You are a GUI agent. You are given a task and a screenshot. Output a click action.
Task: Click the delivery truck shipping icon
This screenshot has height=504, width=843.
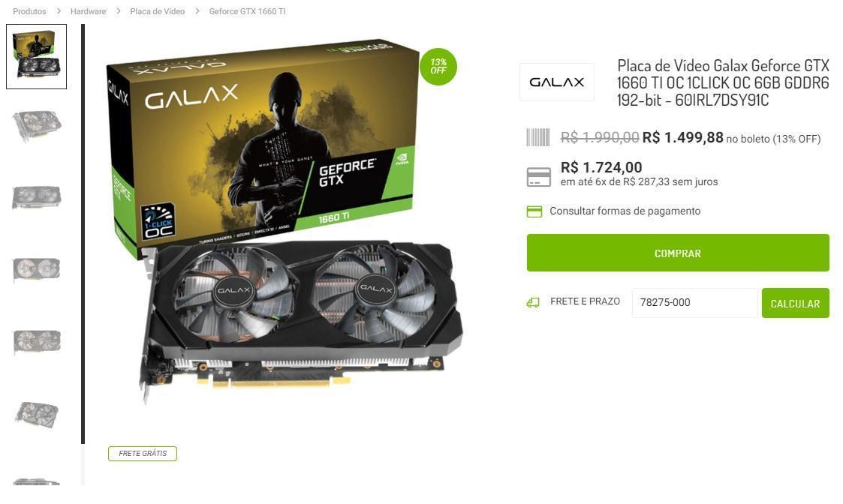click(x=533, y=303)
